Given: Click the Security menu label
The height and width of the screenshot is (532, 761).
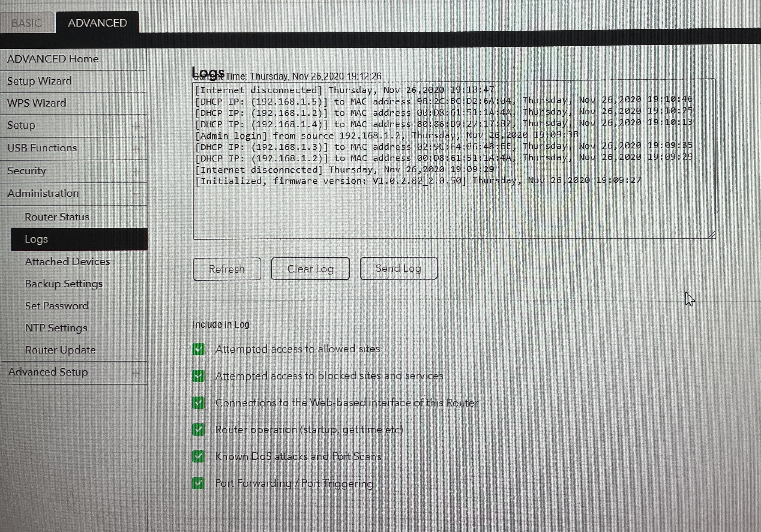Looking at the screenshot, I should (27, 171).
